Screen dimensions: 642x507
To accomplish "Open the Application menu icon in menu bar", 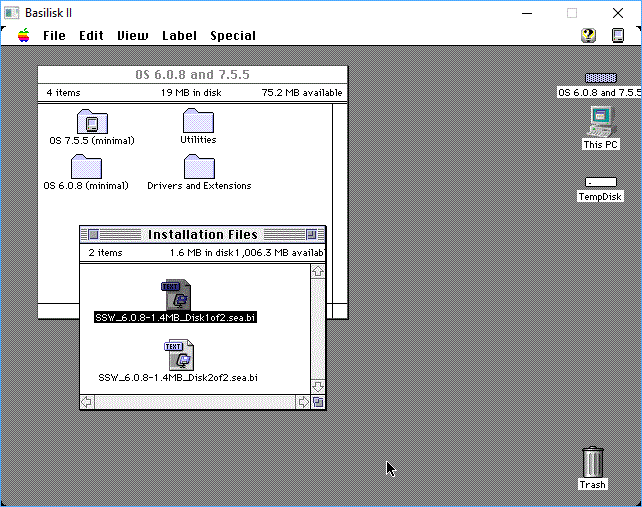I will pos(618,35).
